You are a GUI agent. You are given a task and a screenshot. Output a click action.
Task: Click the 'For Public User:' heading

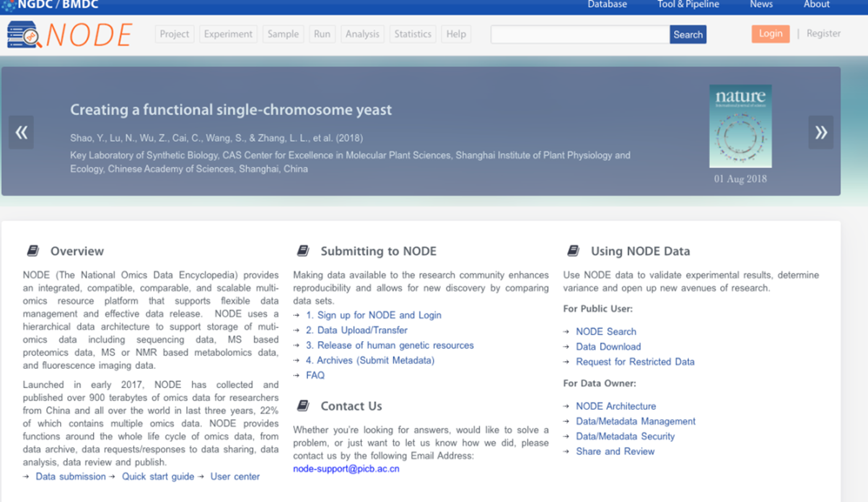(598, 309)
